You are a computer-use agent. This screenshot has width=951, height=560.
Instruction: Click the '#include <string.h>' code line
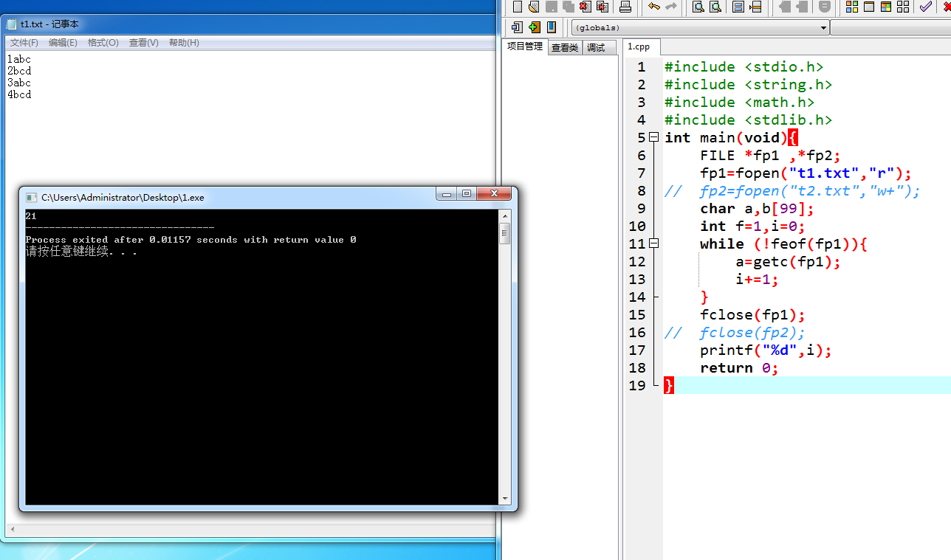point(748,84)
